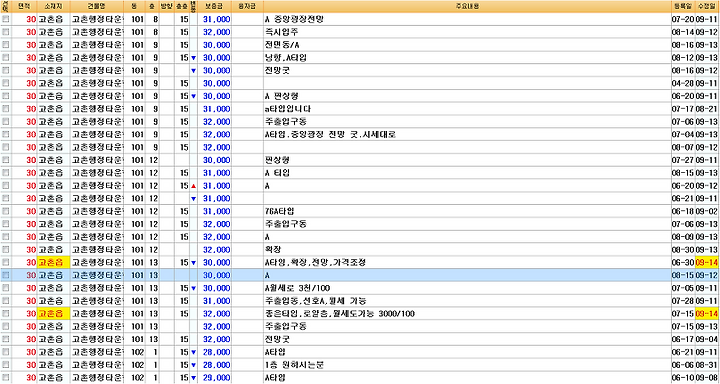Image resolution: width=720 pixels, height=384 pixels.
Task: Click the 28,000 deposit in the row registered 06-06
Action: [216, 365]
